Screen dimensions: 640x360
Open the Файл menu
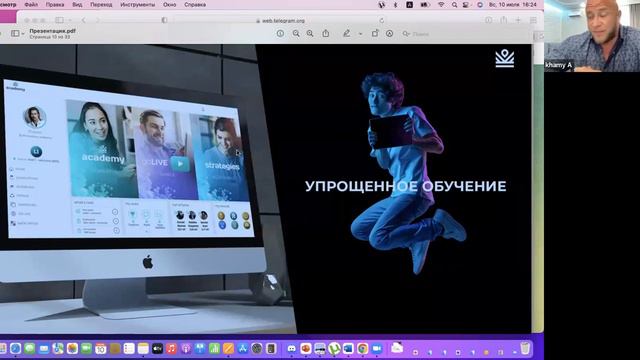31,5
